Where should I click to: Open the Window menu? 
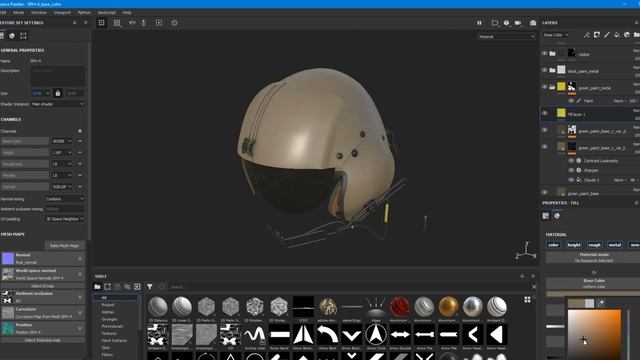click(39, 13)
